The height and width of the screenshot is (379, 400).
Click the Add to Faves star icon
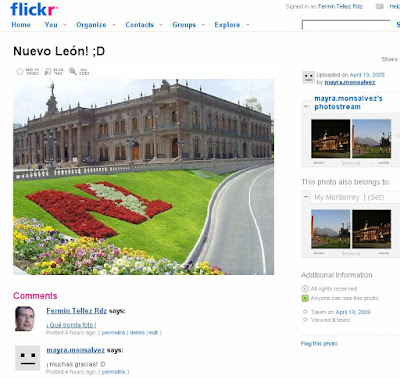point(20,71)
